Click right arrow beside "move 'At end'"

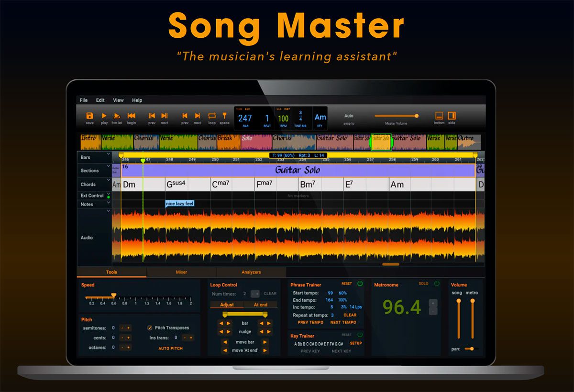point(265,350)
